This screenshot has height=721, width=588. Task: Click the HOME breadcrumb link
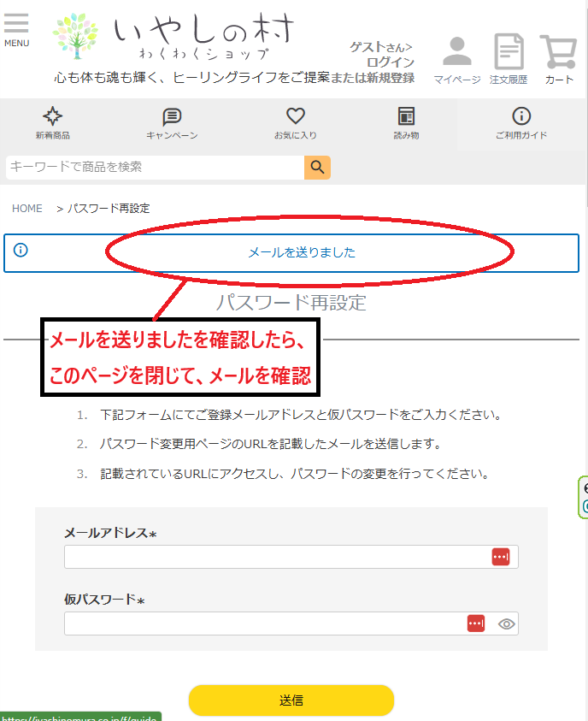tap(27, 209)
